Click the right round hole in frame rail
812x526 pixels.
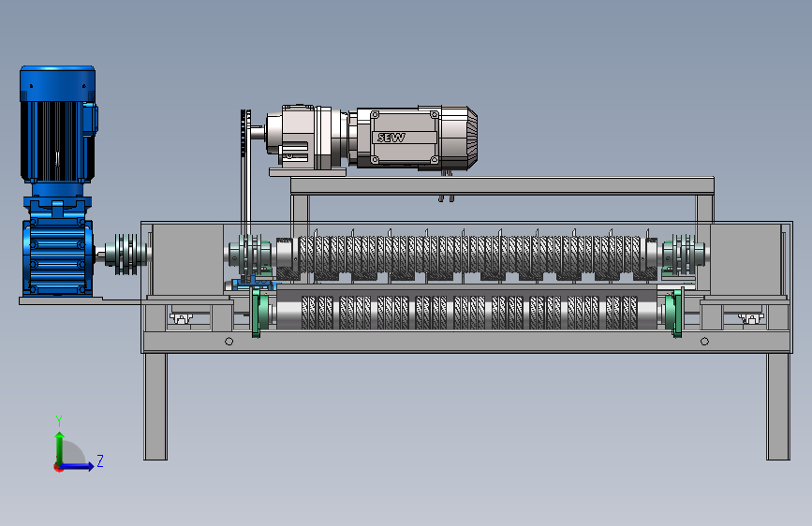coord(704,342)
